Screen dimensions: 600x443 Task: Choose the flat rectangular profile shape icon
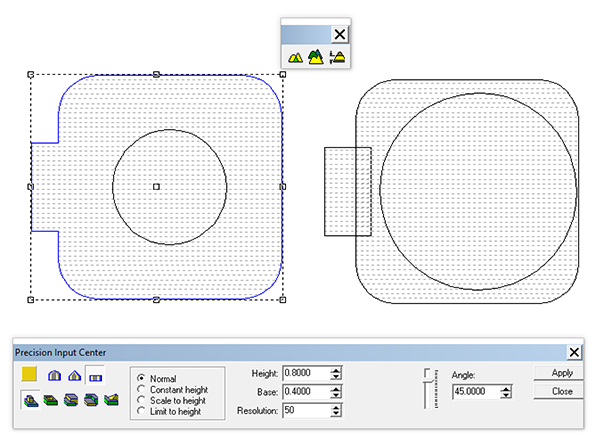(95, 376)
